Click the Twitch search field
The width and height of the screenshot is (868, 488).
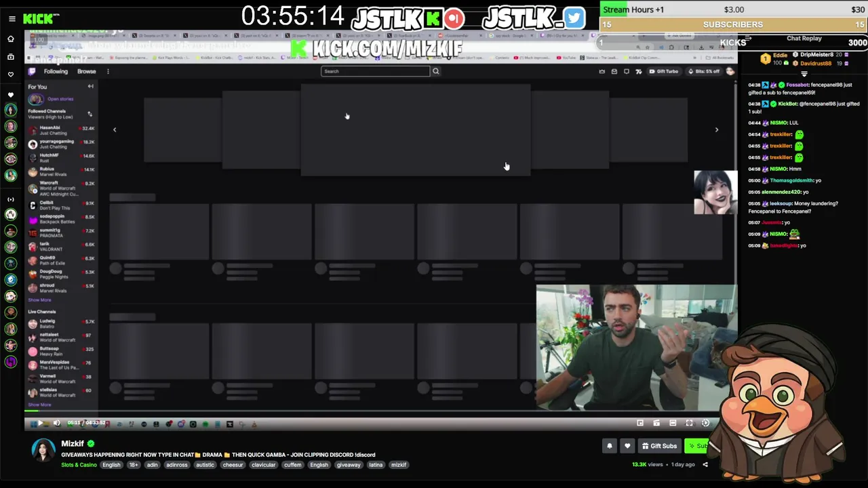375,71
